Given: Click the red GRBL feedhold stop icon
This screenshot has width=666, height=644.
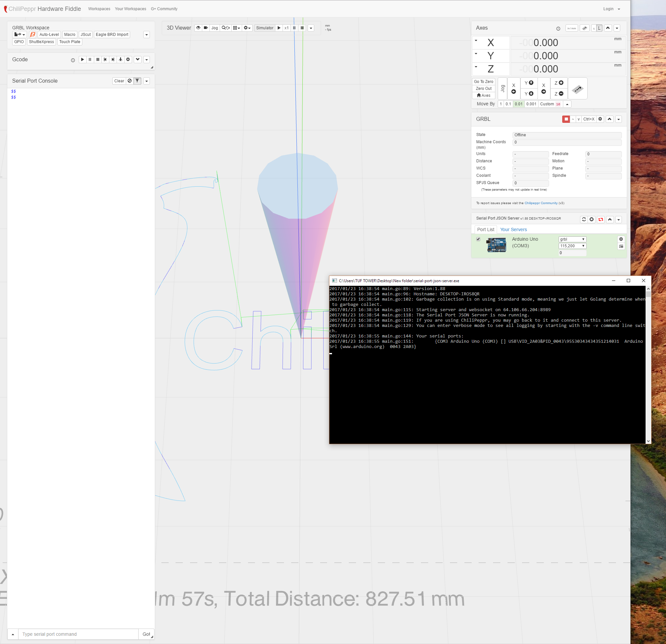Looking at the screenshot, I should (566, 119).
